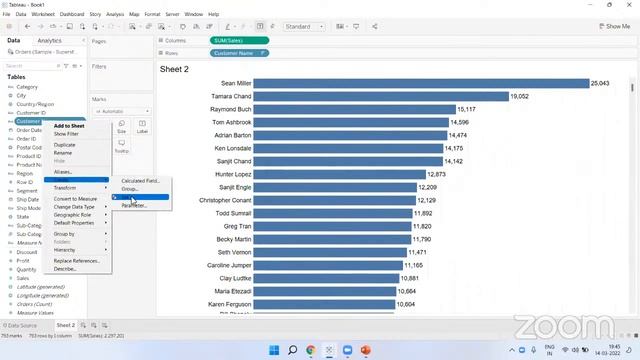Image resolution: width=640 pixels, height=360 pixels.
Task: Click the New Worksheet tab icon
Action: coord(83,325)
